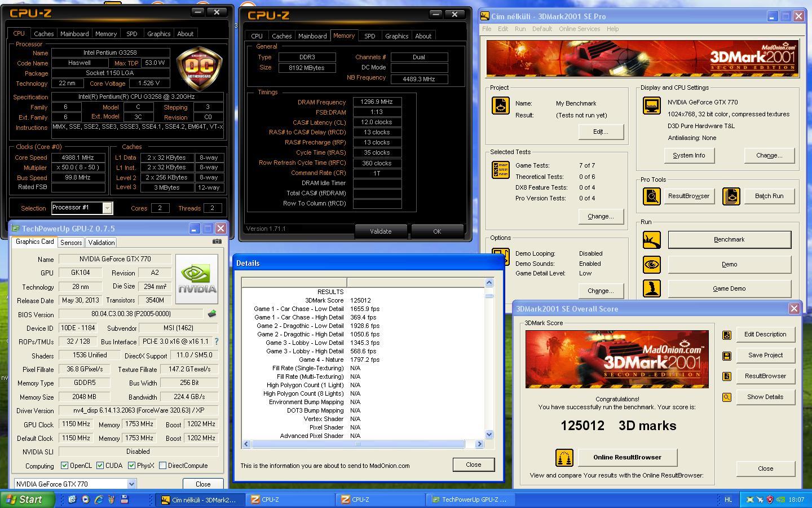Click the 3DMark2001 banner in Overall Score
Image resolution: width=812 pixels, height=508 pixels.
617,359
